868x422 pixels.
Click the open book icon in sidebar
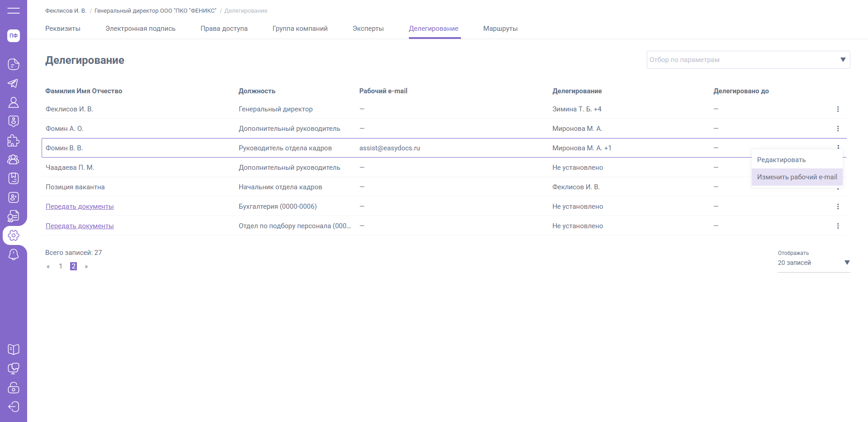[x=14, y=349]
